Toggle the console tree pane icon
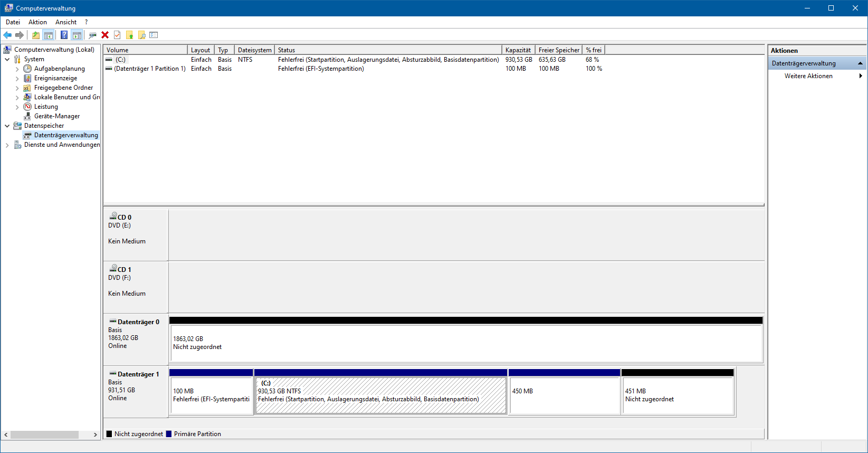 tap(48, 35)
